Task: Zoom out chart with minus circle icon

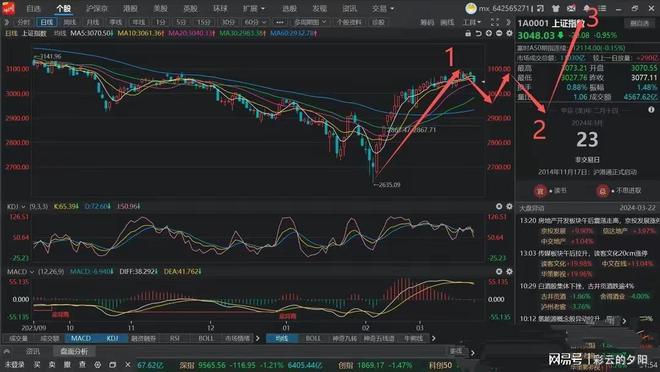Action: [499, 33]
